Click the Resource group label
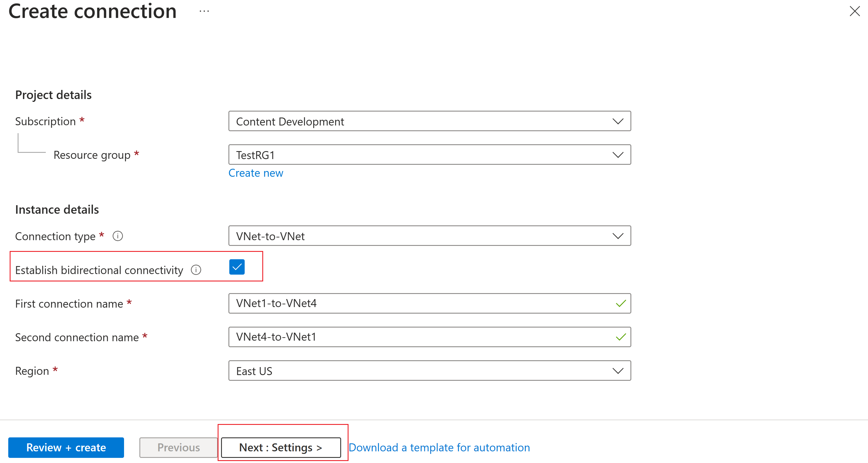The width and height of the screenshot is (868, 463). tap(92, 155)
